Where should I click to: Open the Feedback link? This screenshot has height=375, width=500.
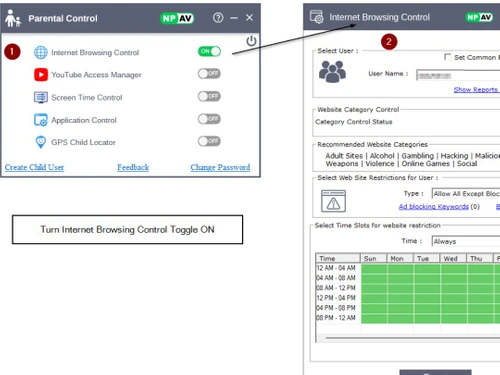133,167
